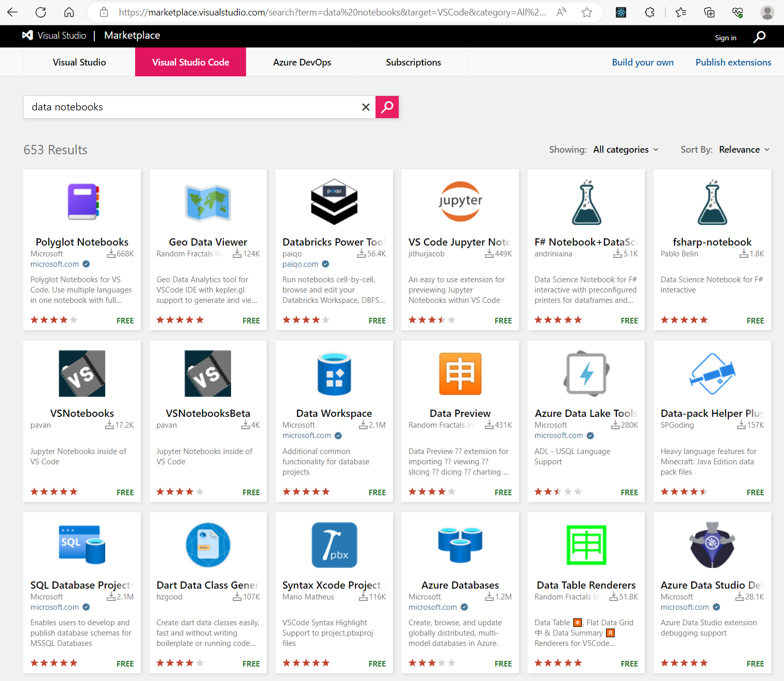Open Azure Data Lake Tools icon
The height and width of the screenshot is (681, 784).
pos(586,374)
